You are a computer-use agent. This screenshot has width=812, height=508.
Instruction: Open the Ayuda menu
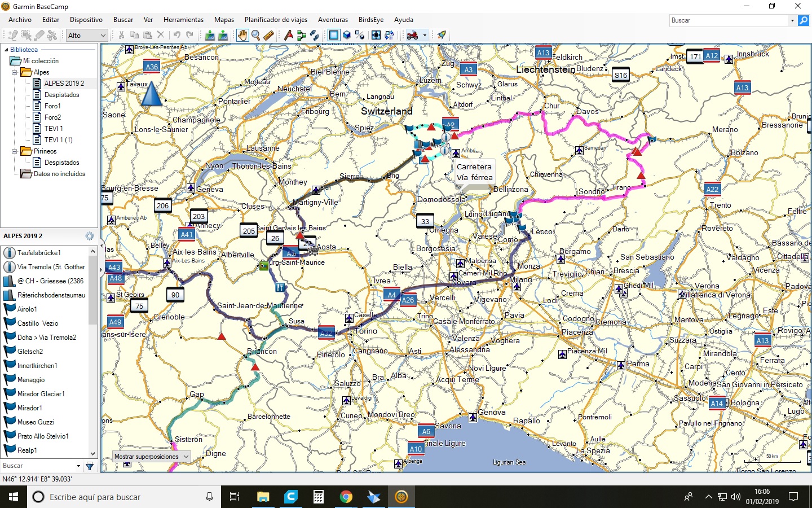[x=404, y=19]
